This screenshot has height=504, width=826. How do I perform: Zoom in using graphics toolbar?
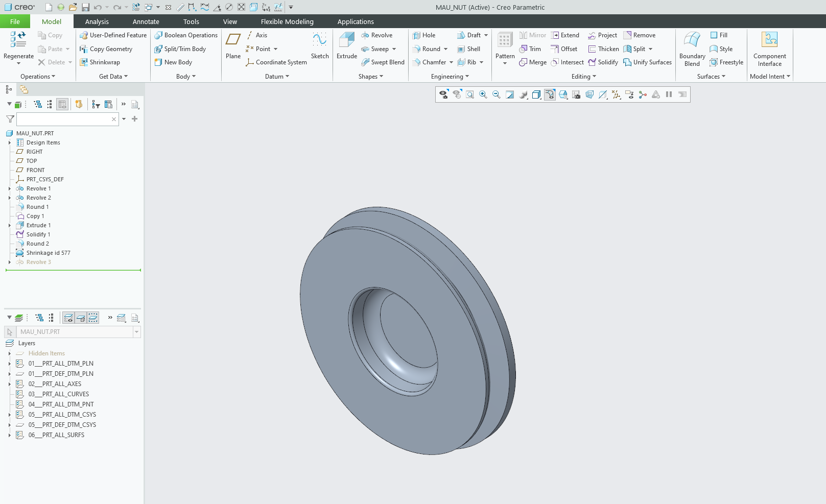pyautogui.click(x=483, y=94)
